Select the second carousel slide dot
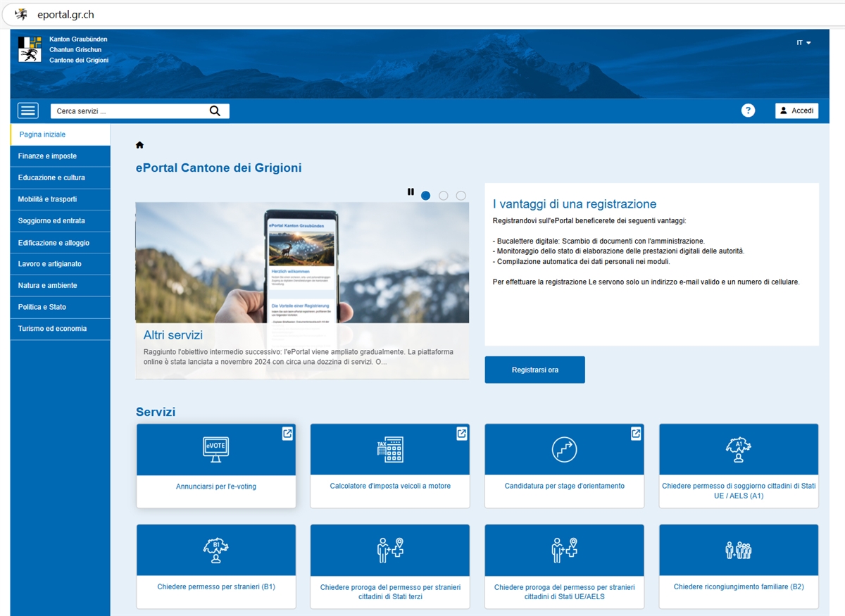This screenshot has width=845, height=616. tap(444, 196)
